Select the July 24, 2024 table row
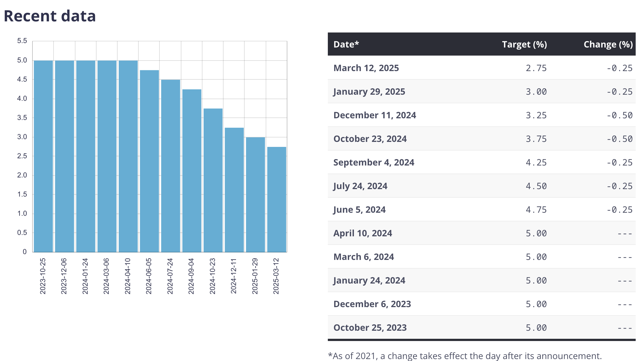The height and width of the screenshot is (361, 644). 481,186
